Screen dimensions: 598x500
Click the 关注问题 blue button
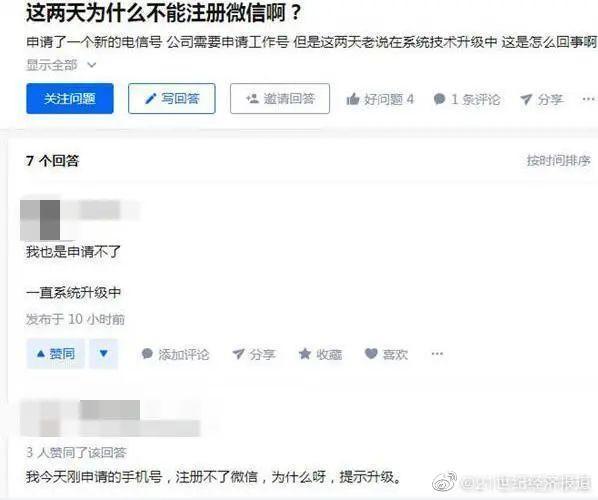point(70,98)
